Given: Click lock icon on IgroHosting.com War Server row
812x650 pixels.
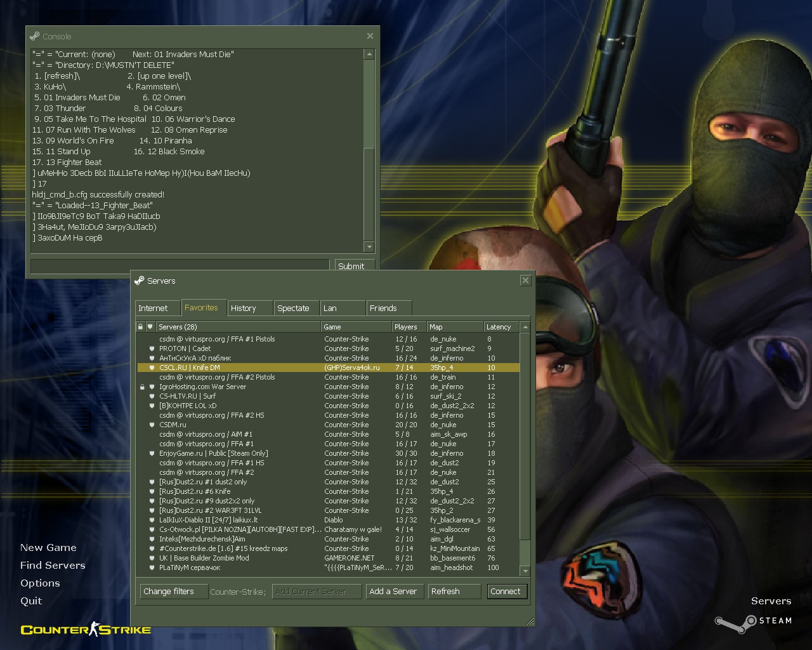Looking at the screenshot, I should (142, 387).
